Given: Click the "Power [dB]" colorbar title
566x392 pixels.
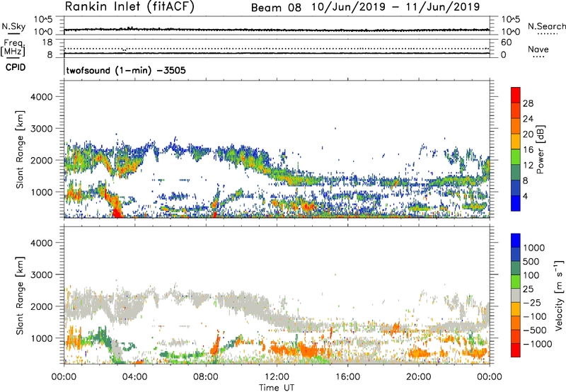Looking at the screenshot, I should [541, 149].
